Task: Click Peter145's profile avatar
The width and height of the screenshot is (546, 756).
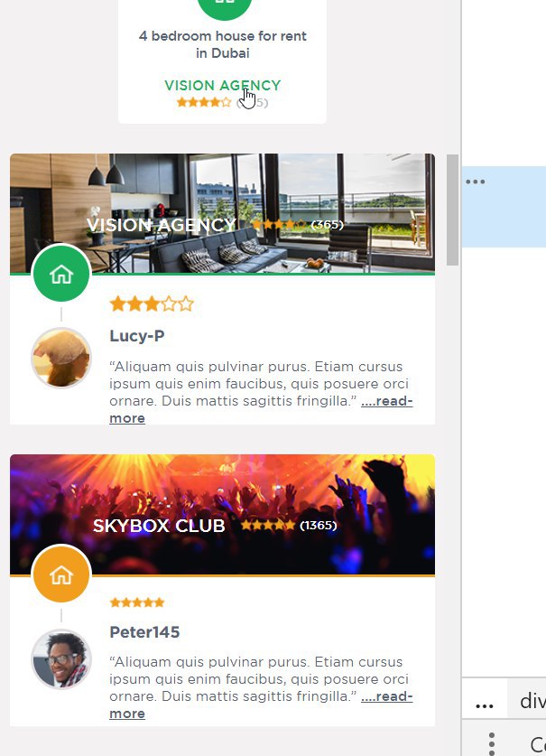Action: point(61,659)
